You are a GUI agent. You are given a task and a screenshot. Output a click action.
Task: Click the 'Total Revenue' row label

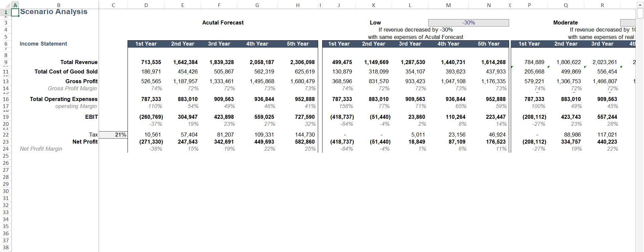(79, 62)
